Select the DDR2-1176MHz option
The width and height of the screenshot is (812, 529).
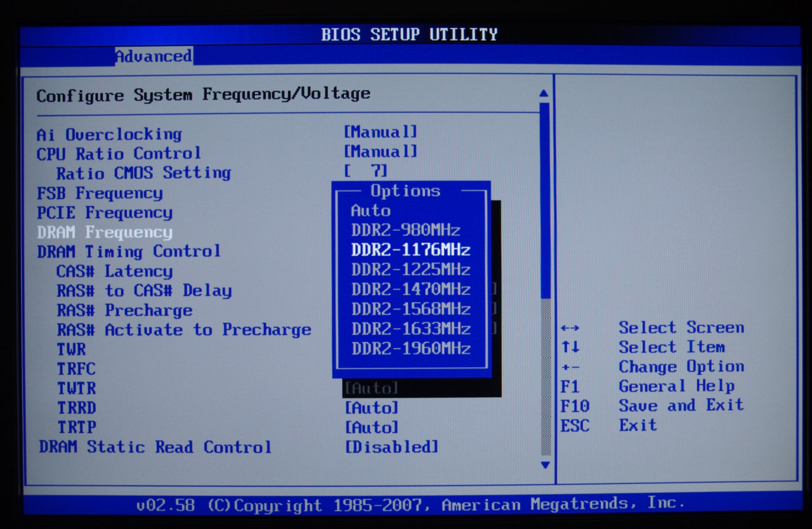410,250
